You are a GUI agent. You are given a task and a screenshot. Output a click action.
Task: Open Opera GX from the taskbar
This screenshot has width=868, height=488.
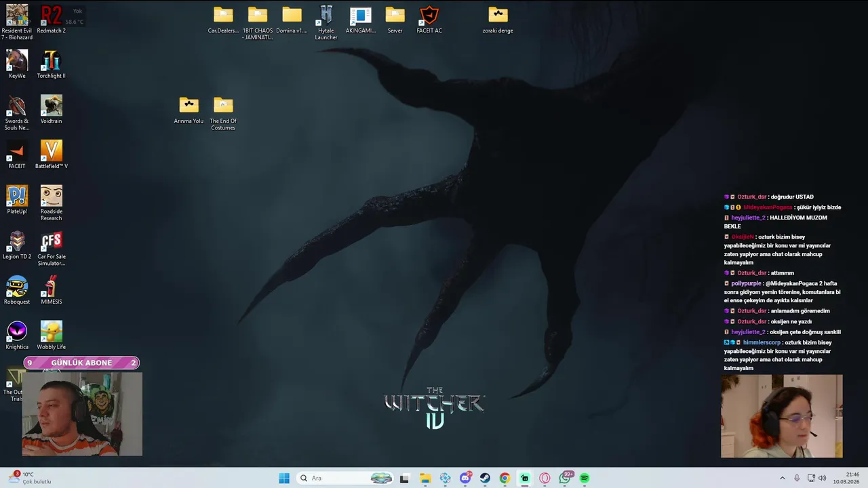coord(545,478)
